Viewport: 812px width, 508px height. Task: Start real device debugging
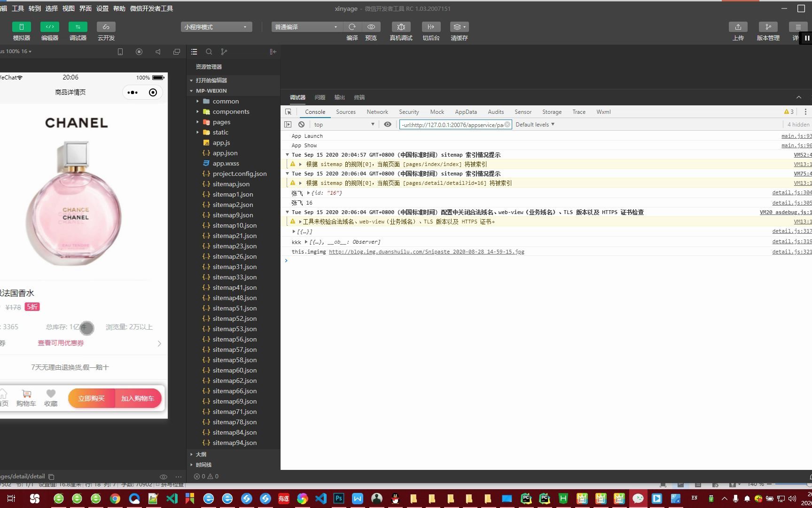pyautogui.click(x=401, y=27)
